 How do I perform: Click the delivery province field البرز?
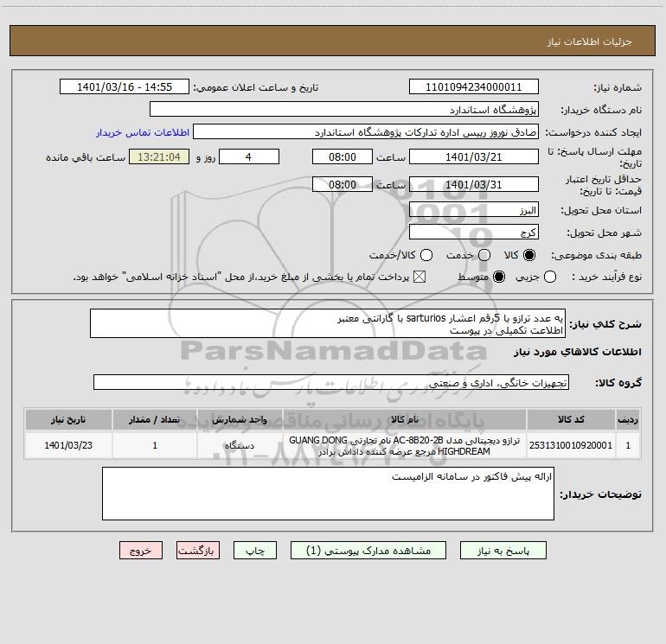[x=474, y=209]
